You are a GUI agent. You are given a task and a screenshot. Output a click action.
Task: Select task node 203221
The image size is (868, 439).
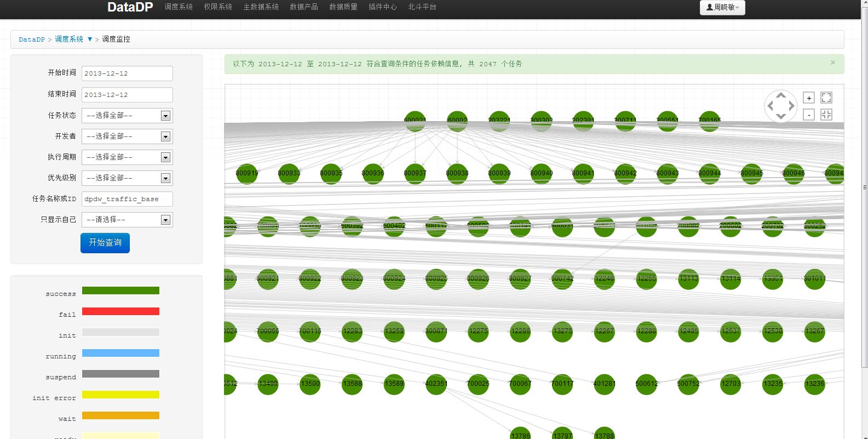(499, 121)
